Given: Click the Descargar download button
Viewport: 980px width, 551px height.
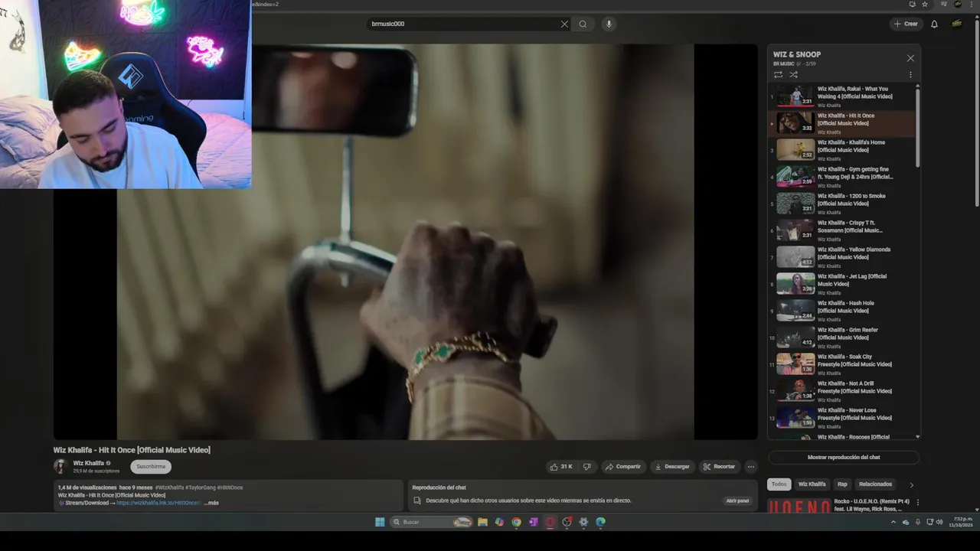Looking at the screenshot, I should pyautogui.click(x=672, y=467).
